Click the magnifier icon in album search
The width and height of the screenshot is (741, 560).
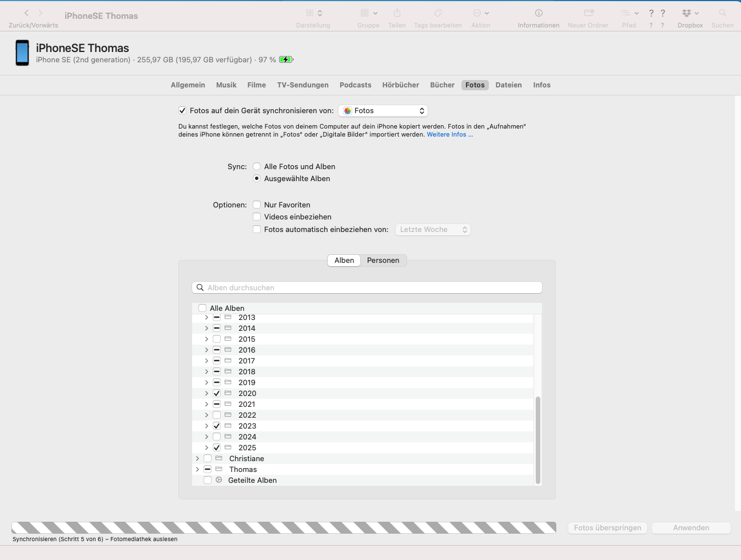tap(200, 287)
